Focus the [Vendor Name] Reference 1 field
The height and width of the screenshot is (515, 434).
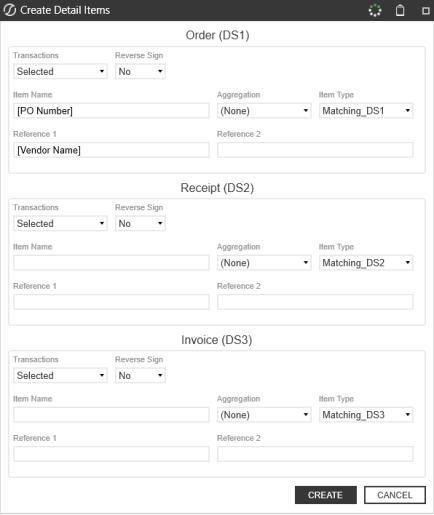coord(111,150)
